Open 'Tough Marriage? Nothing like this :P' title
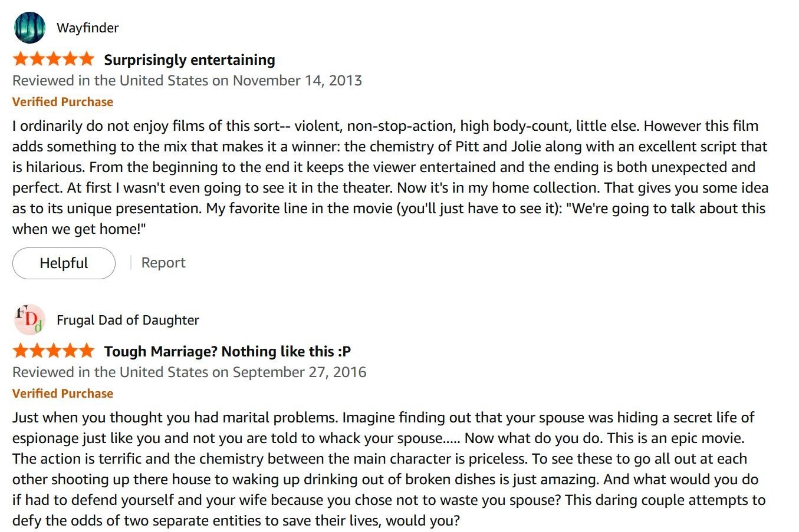 click(228, 352)
